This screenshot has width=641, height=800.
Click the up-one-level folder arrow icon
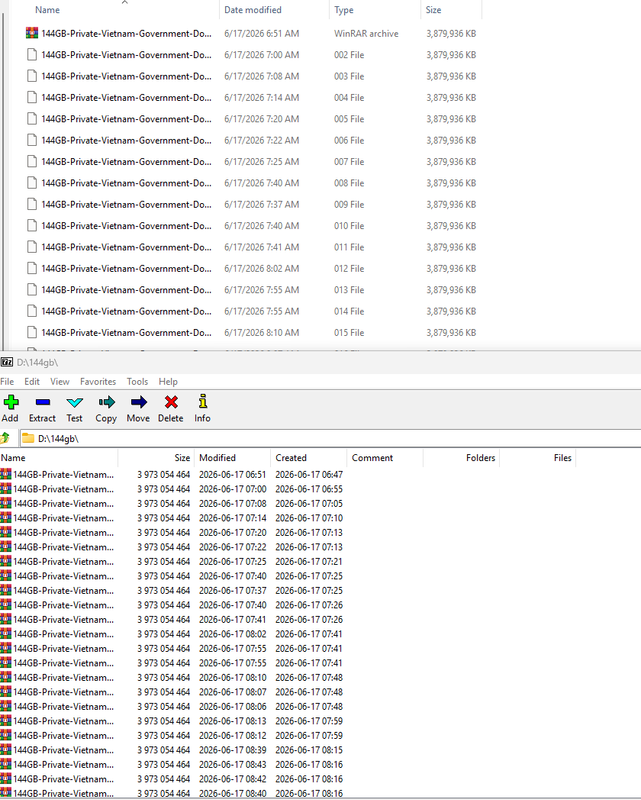click(6, 438)
